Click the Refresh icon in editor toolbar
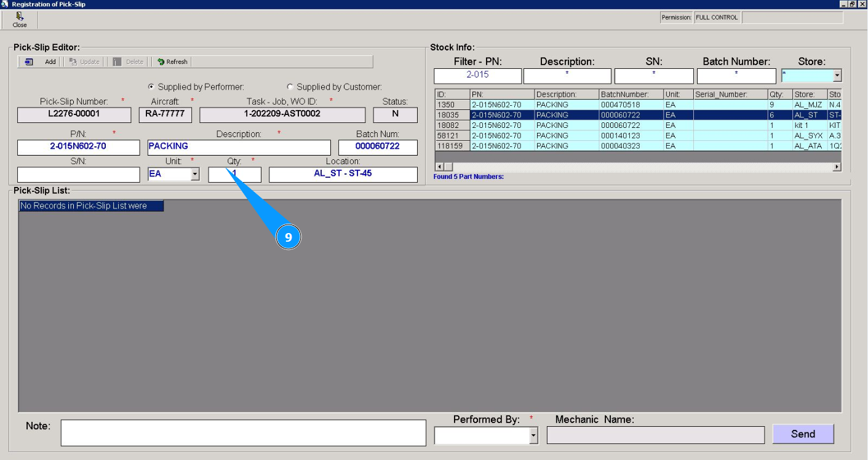Viewport: 868px width, 460px height. (x=161, y=62)
